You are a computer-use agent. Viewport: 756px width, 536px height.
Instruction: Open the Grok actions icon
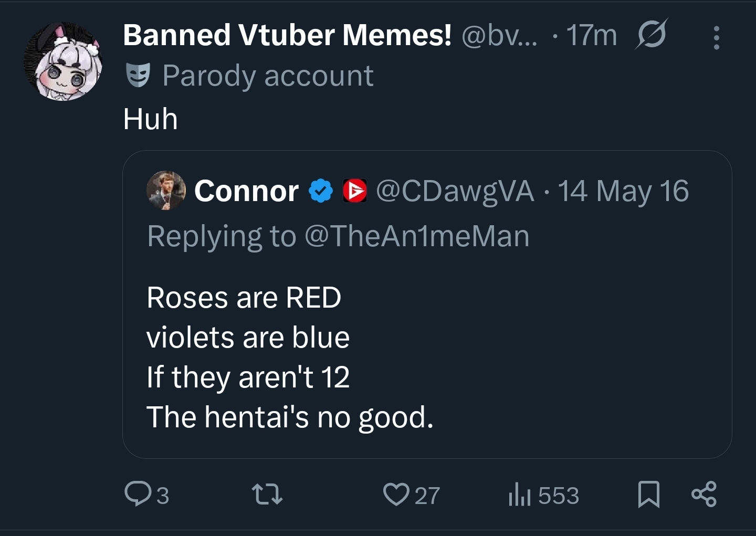(x=651, y=35)
